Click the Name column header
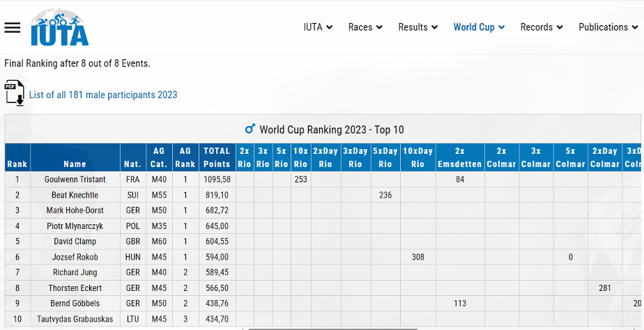The width and height of the screenshot is (644, 330). click(75, 164)
